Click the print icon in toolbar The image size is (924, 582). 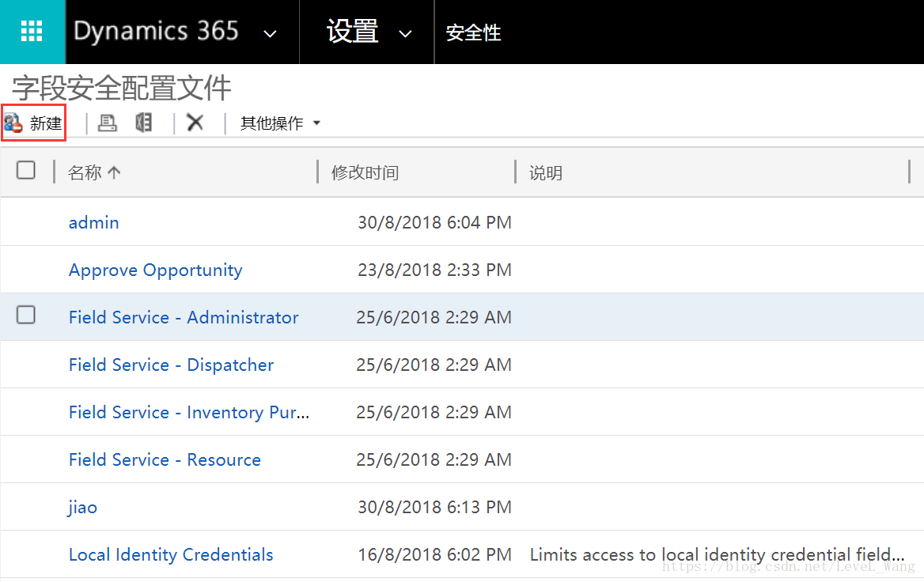click(x=108, y=123)
